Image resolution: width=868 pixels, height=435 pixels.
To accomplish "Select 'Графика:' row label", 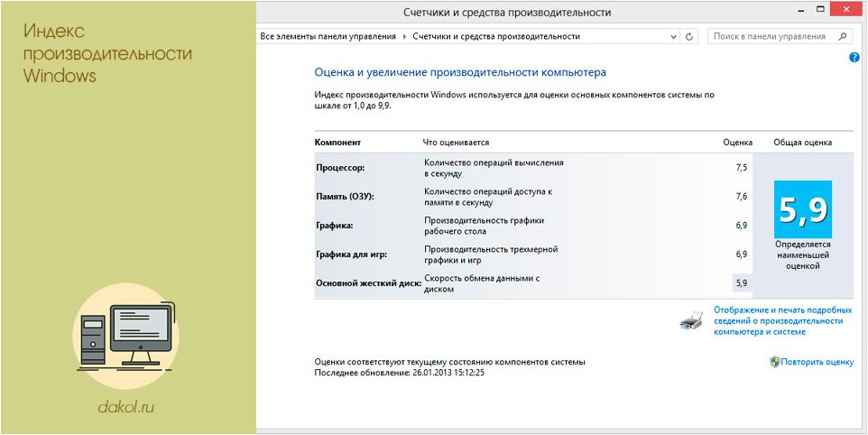I will point(335,226).
